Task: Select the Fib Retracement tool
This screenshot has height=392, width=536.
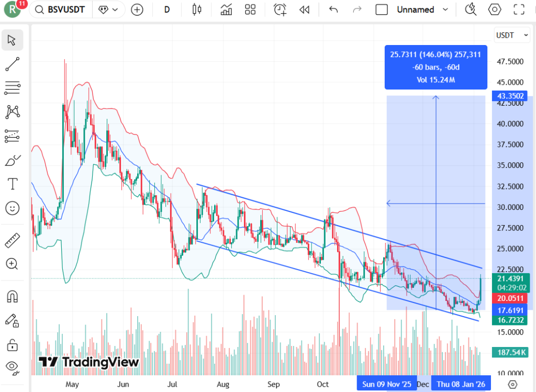Action: (13, 87)
